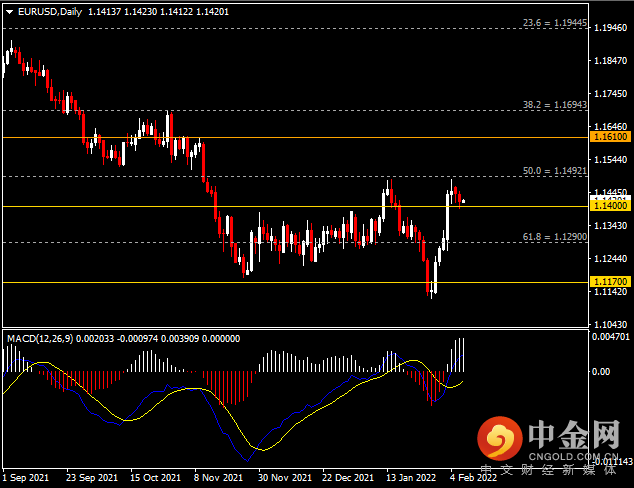Click the 0.004701 MACD scale value
This screenshot has width=634, height=488.
click(x=611, y=336)
